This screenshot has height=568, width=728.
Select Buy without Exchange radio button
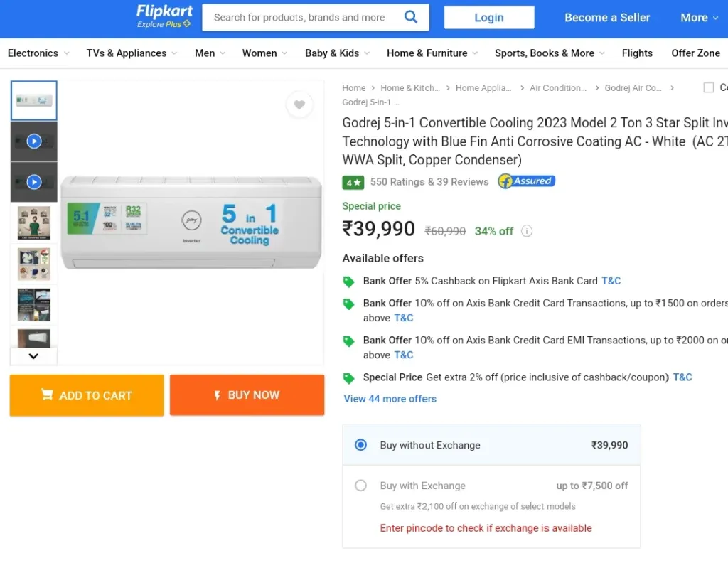click(360, 445)
